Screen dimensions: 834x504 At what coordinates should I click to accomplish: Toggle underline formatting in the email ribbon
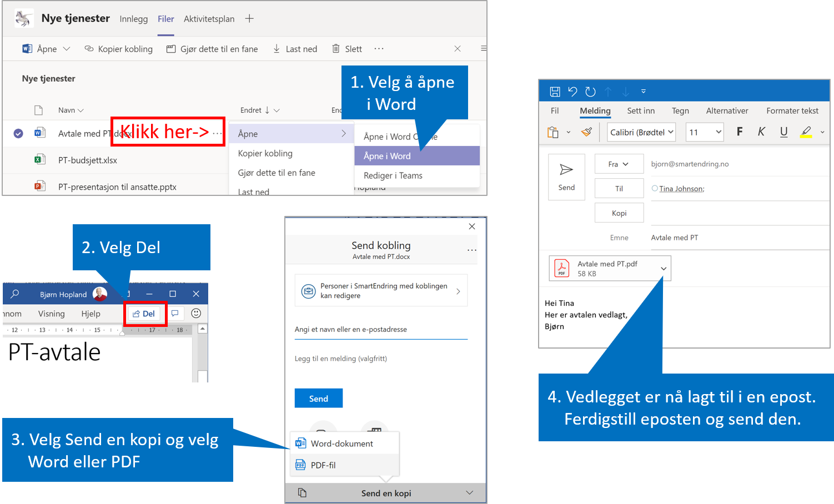(x=783, y=132)
